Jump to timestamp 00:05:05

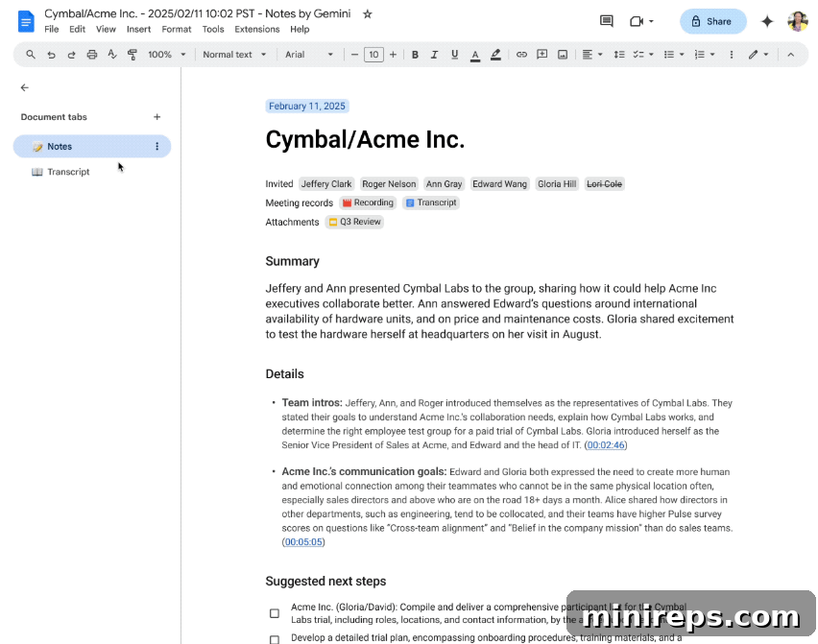coord(303,542)
